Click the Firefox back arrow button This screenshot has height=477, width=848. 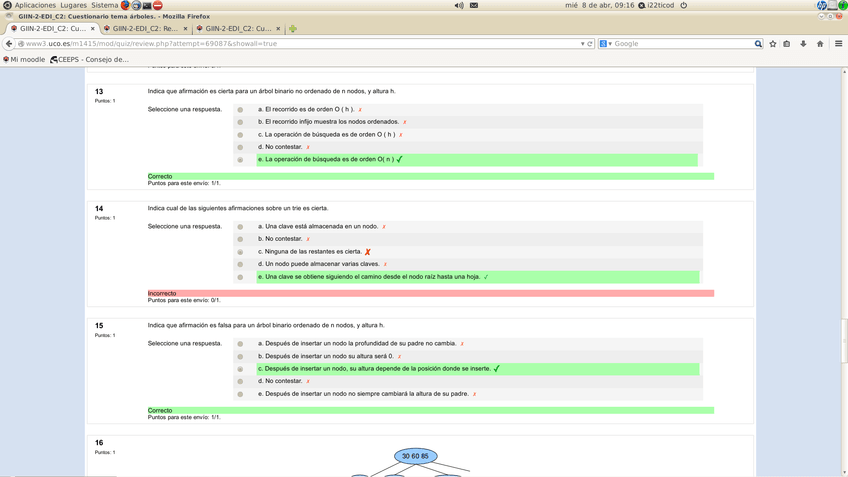pyautogui.click(x=9, y=44)
